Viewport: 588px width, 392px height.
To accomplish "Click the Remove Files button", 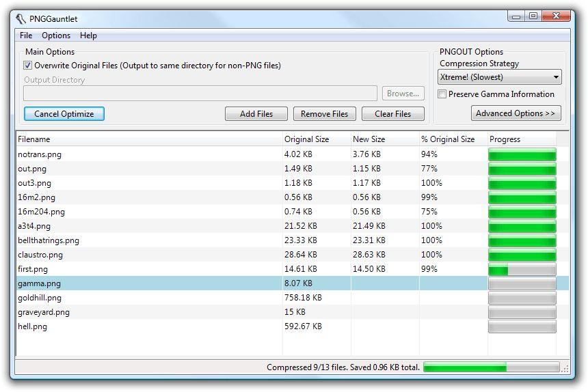I will click(x=324, y=114).
